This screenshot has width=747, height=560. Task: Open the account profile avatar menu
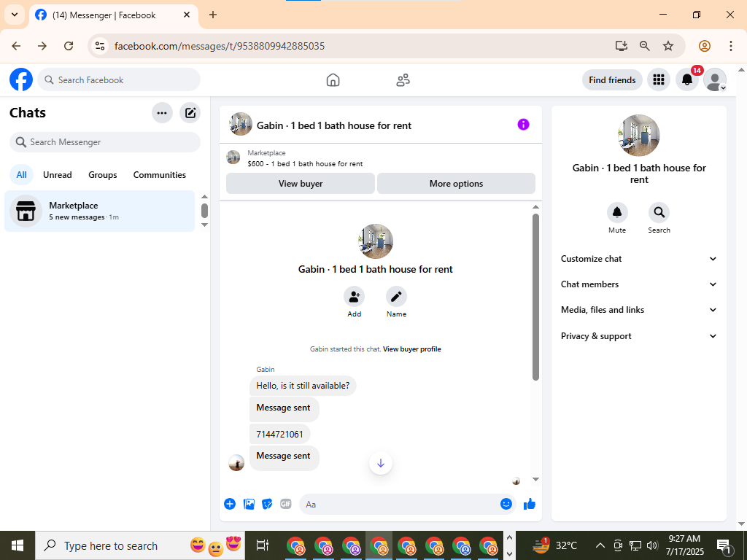pyautogui.click(x=715, y=79)
